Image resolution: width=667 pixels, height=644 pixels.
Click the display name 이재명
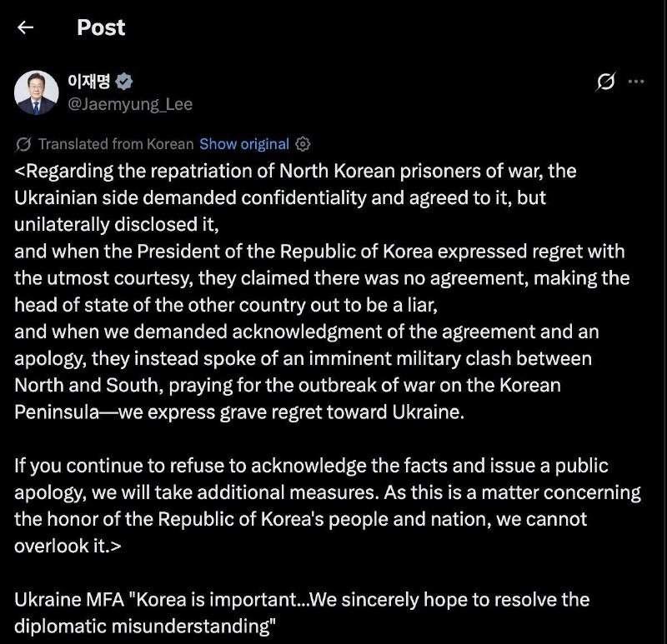click(x=89, y=81)
